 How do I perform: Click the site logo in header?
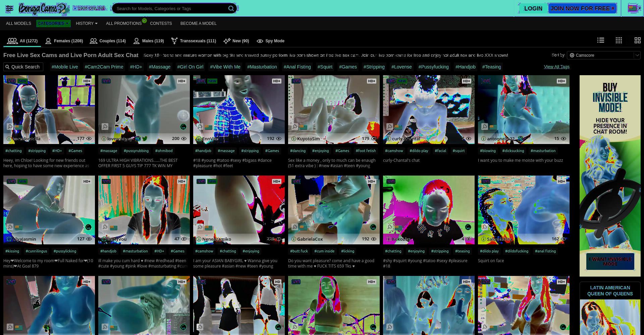point(44,8)
